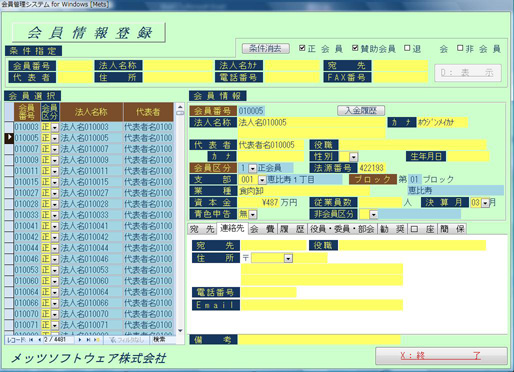
Task: Click FAX番号 search condition field
Action: 400,77
